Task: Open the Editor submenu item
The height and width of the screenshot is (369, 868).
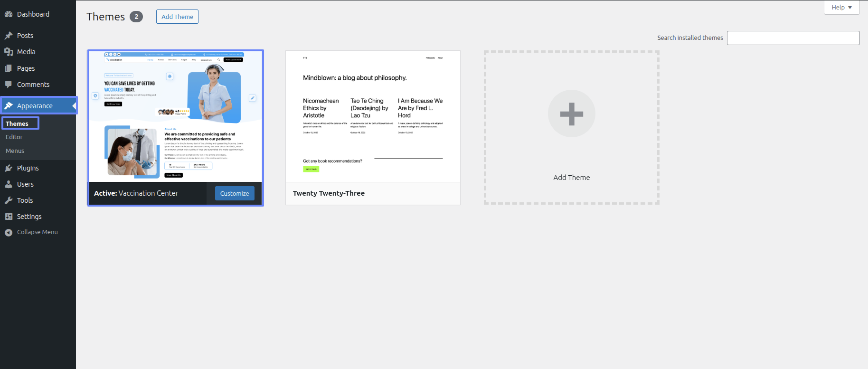Action: point(14,137)
